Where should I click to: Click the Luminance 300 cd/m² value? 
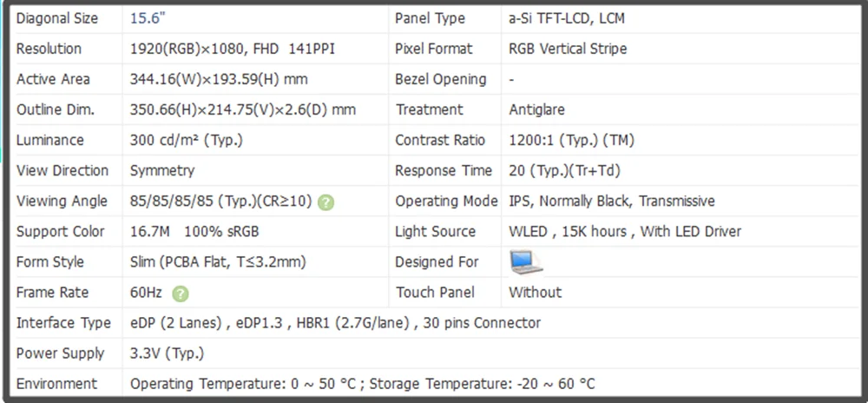[187, 140]
